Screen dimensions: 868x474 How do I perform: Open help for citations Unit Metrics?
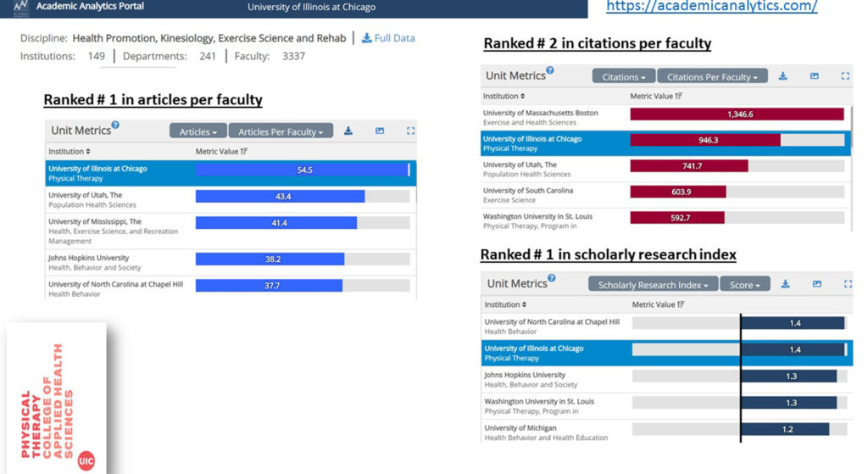point(549,70)
